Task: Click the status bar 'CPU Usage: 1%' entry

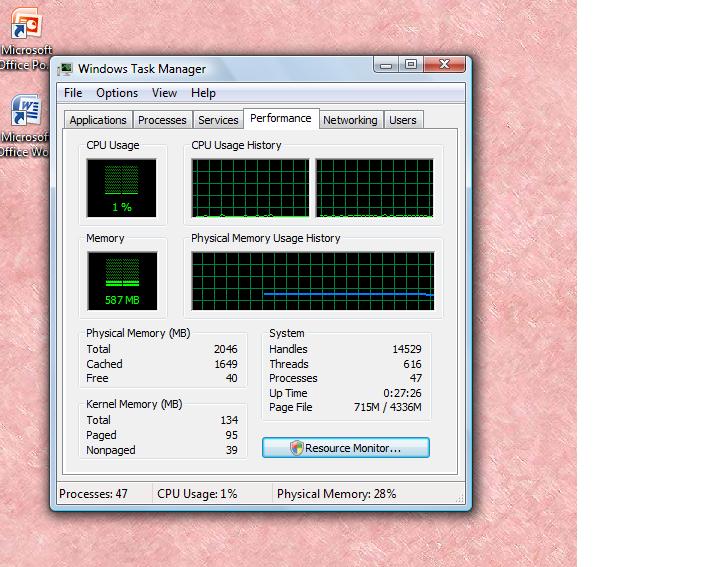Action: pyautogui.click(x=197, y=494)
